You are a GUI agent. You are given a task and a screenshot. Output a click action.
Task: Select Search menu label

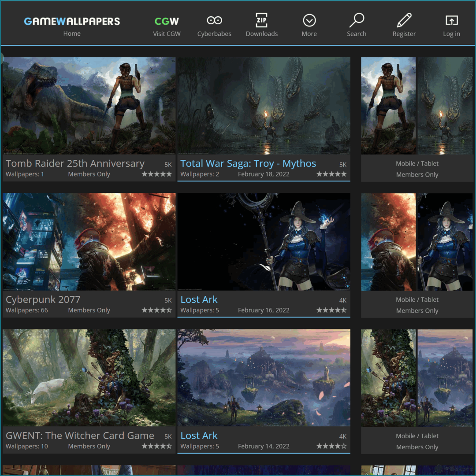(357, 34)
